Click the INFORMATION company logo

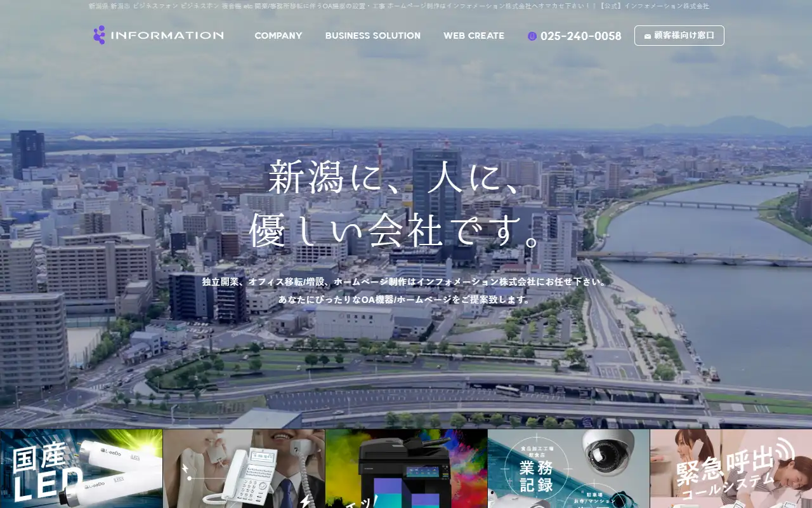159,35
